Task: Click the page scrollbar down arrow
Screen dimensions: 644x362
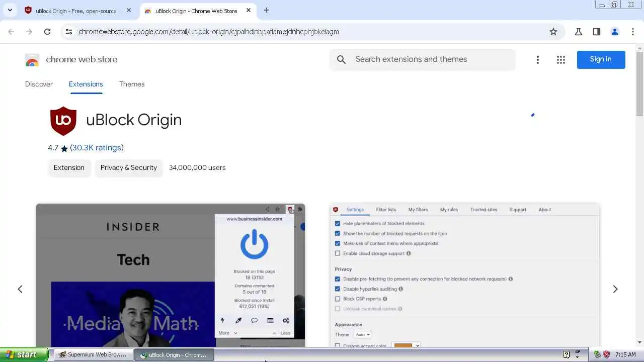Action: tap(639, 342)
